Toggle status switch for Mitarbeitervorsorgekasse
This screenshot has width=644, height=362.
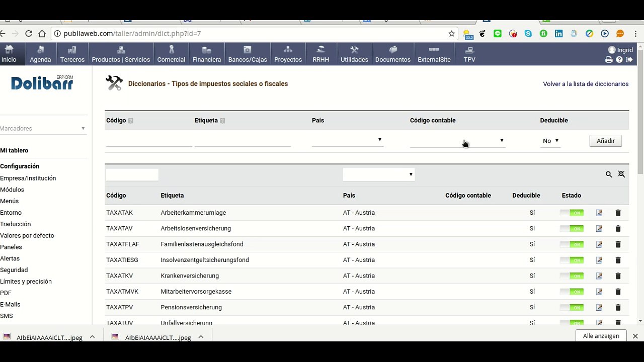click(572, 292)
